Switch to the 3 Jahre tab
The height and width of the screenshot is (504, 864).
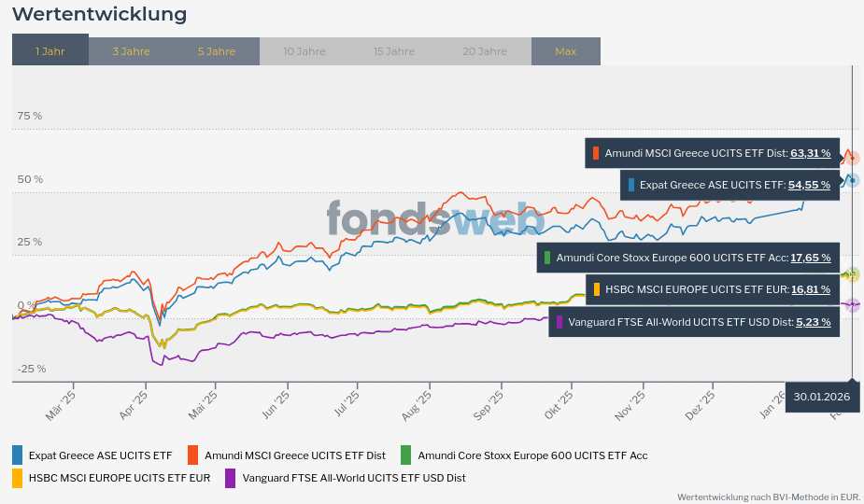(131, 51)
